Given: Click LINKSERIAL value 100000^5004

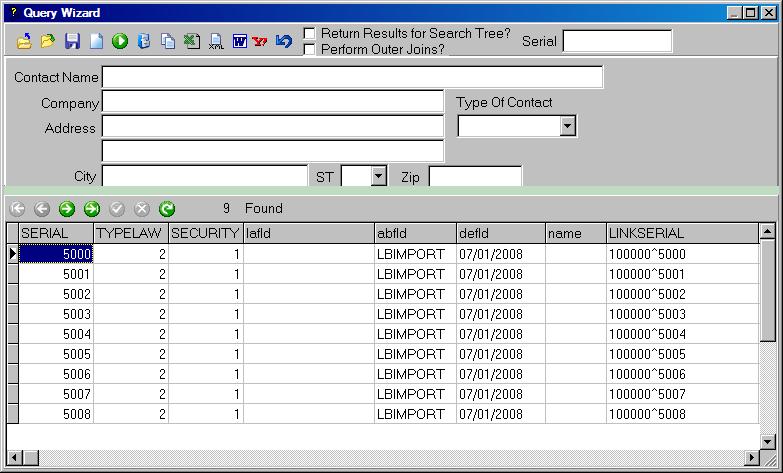Looking at the screenshot, I should tap(682, 334).
